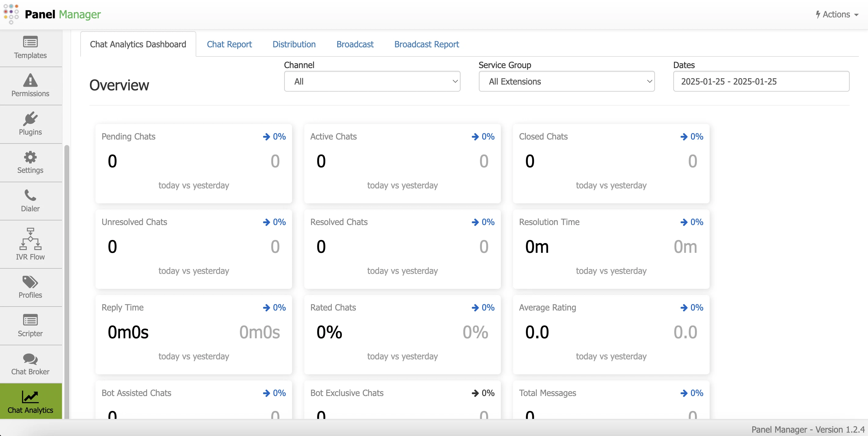Open the Actions menu
The height and width of the screenshot is (436, 868).
tap(837, 14)
